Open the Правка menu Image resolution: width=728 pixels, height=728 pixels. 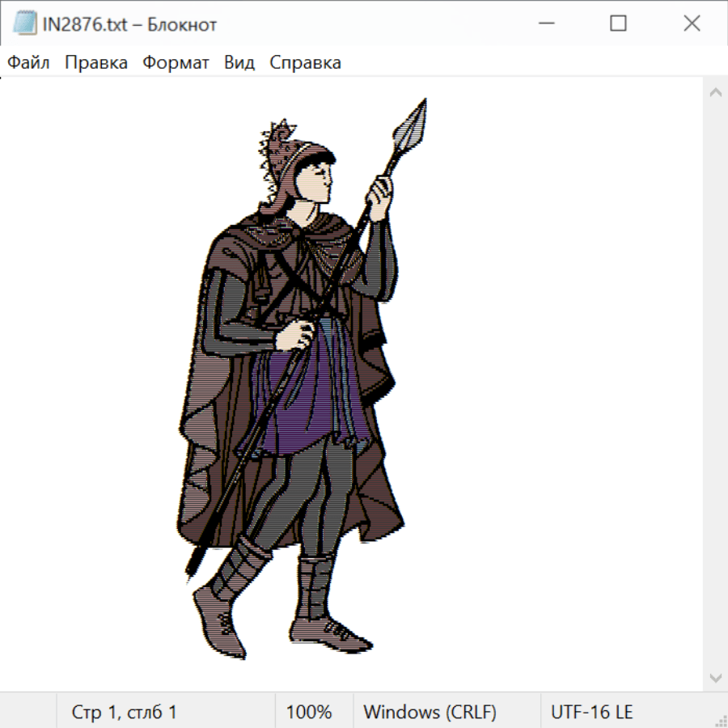tap(95, 63)
